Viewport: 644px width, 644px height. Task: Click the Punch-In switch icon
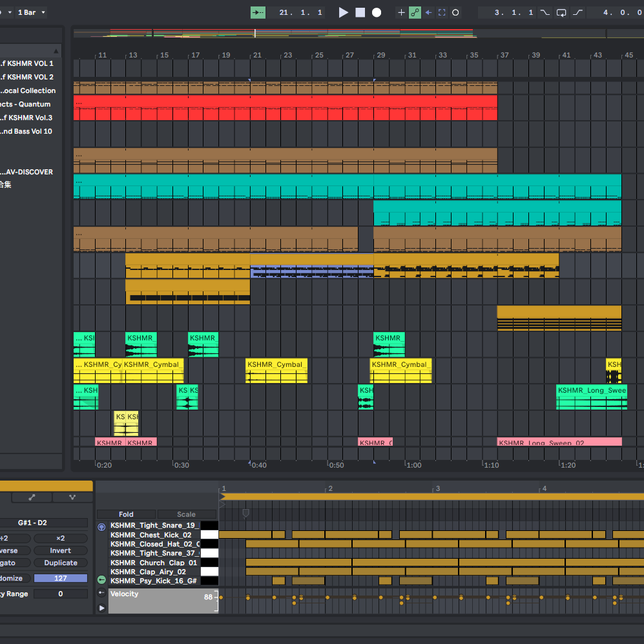[545, 12]
